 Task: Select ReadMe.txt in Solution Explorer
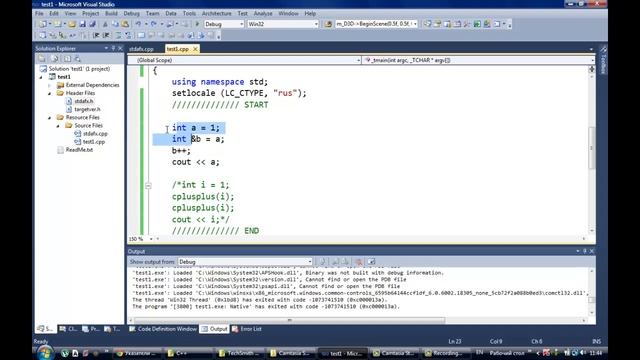pyautogui.click(x=79, y=150)
